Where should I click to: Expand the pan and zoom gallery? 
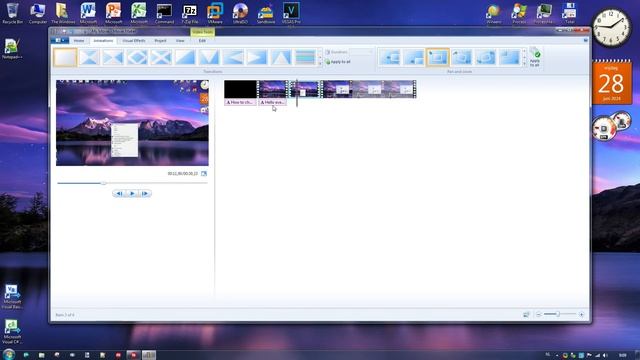(x=524, y=64)
